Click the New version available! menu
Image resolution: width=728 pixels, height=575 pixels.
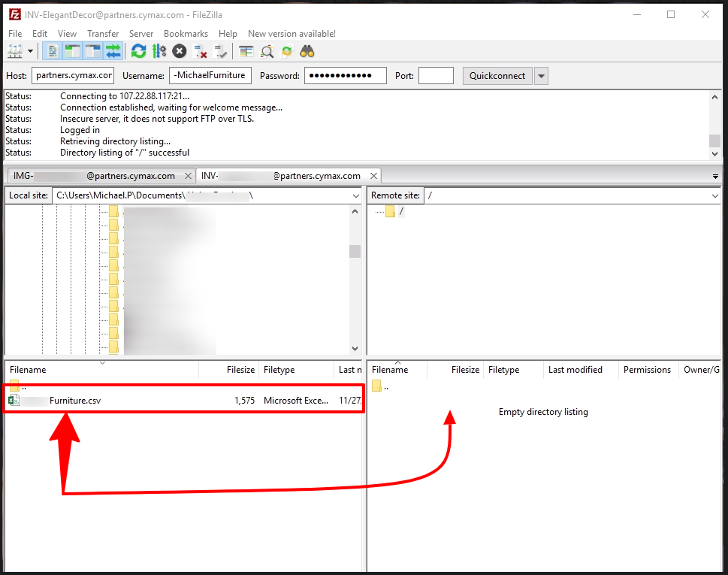point(292,33)
